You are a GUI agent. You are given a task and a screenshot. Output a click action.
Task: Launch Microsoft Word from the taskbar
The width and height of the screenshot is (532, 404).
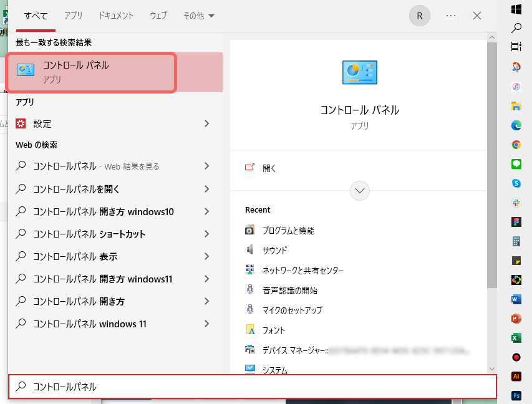[x=516, y=299]
